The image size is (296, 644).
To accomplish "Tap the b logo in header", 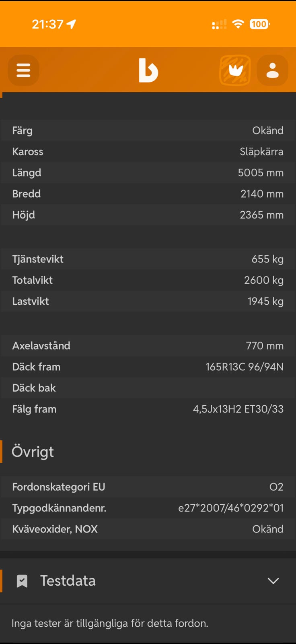I will pos(148,70).
